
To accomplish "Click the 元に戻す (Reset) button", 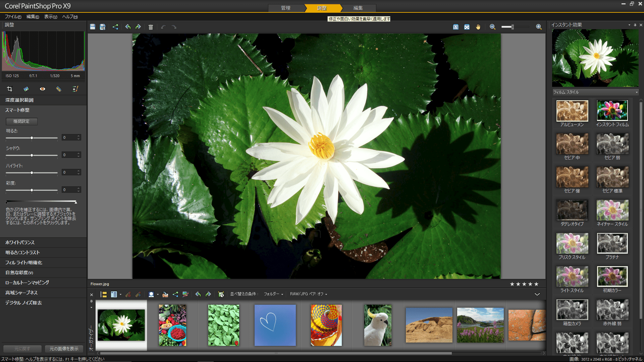I will [22, 349].
